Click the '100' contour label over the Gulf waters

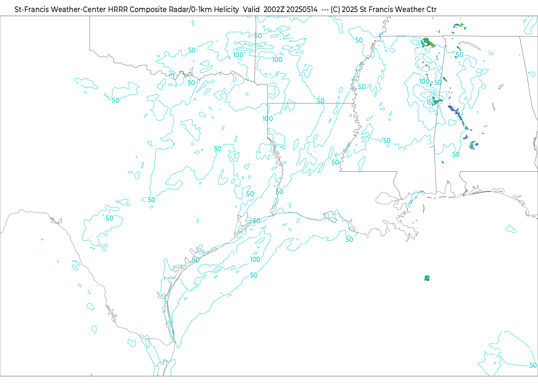point(255,260)
